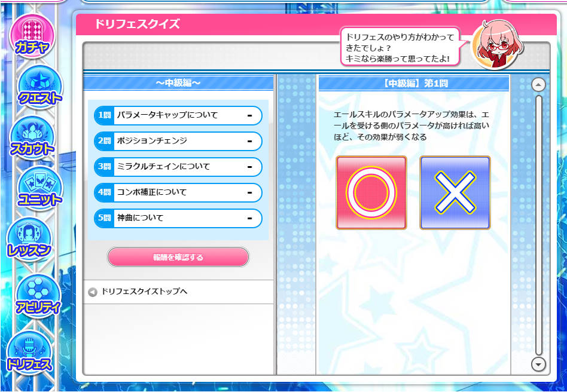This screenshot has width=567, height=392.
Task: Click the scrollbar up arrow
Action: click(x=538, y=84)
